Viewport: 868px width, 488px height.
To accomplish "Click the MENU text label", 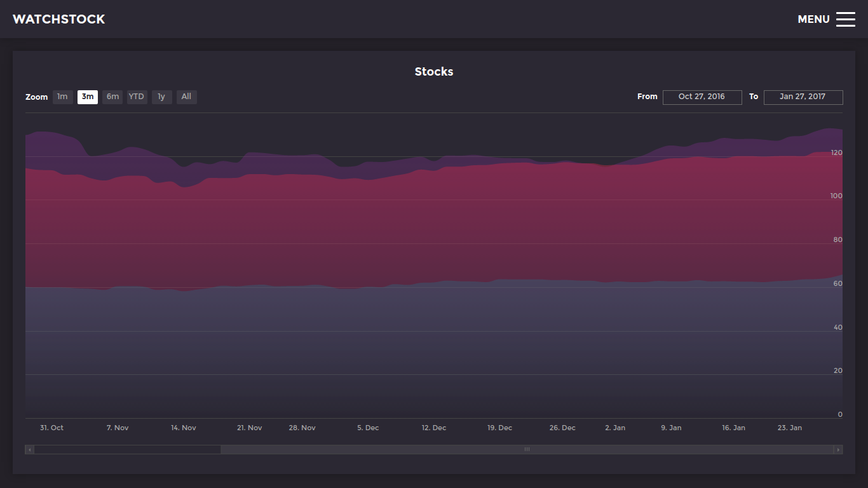I will coord(813,19).
